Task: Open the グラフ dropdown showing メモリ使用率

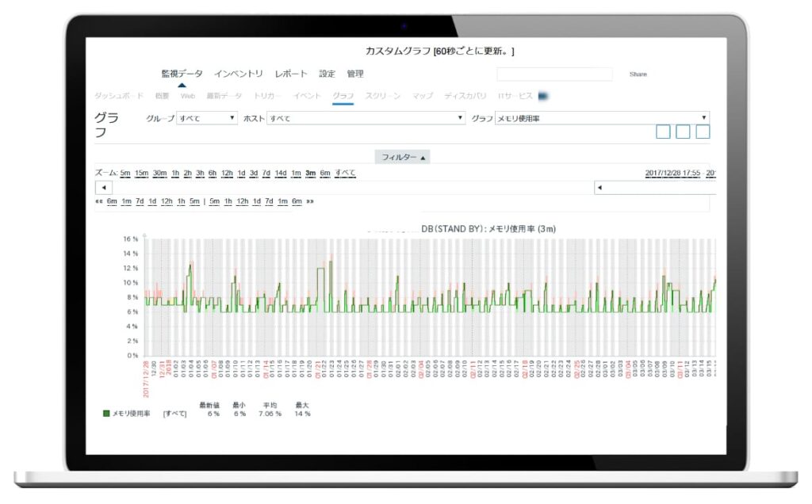Action: point(601,118)
